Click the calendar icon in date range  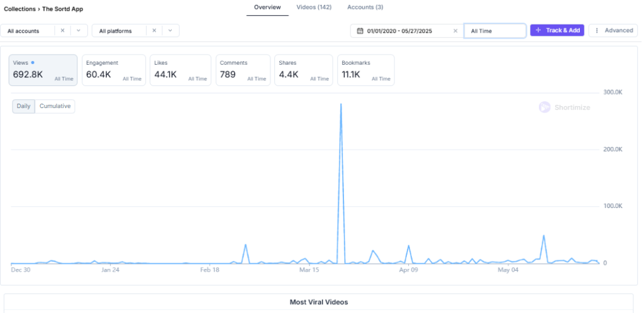[x=360, y=31]
